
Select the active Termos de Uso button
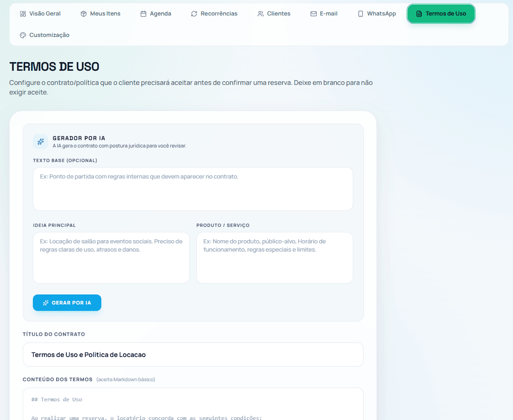point(441,13)
